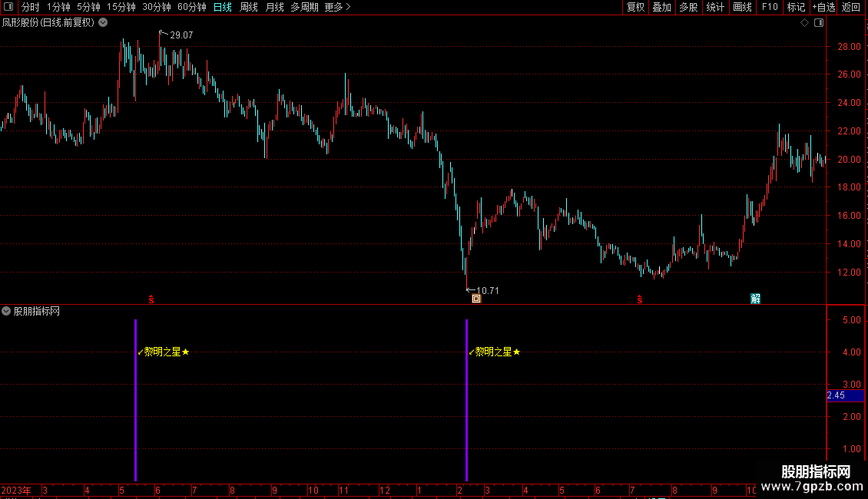
Task: Click the red S marker near May 2023
Action: [151, 299]
